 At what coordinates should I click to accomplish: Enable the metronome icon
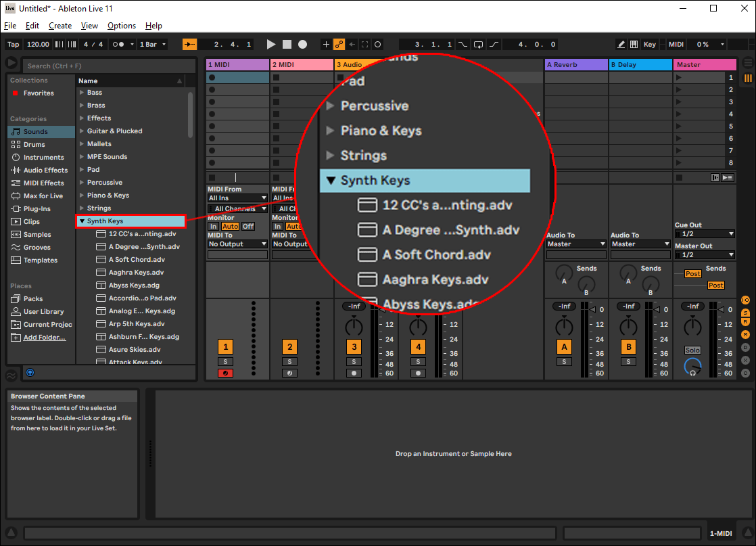(x=115, y=44)
